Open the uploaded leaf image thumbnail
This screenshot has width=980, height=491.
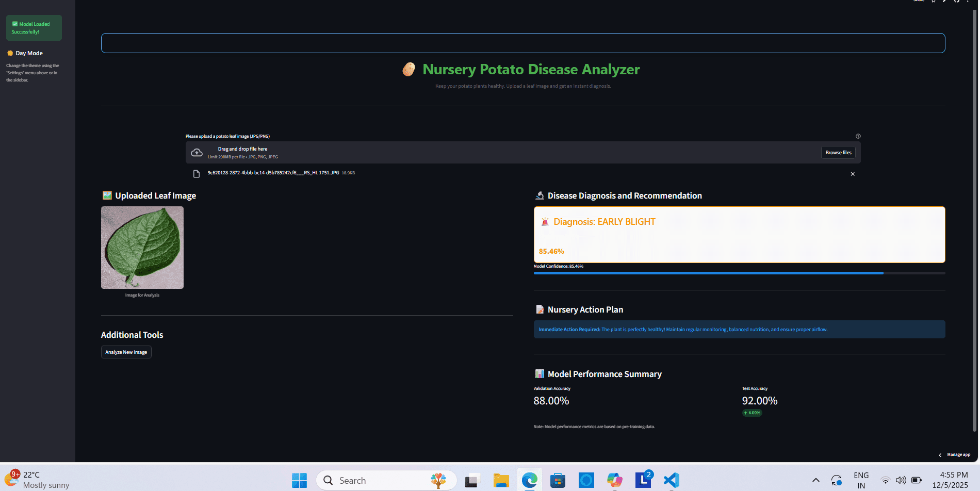click(142, 248)
